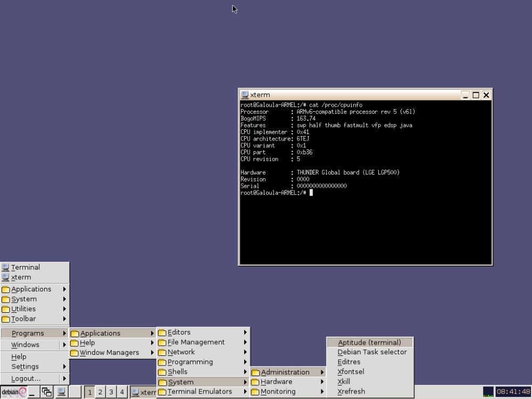Launch Xkill from Administration menu
Viewport: 532px width, 399px height.
pos(370,381)
